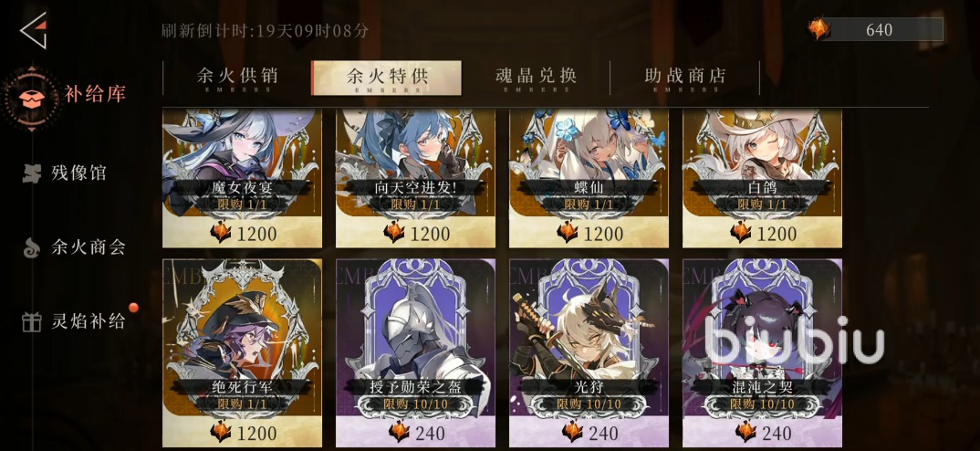The height and width of the screenshot is (451, 980).
Task: Open the 助战商店 tab
Action: coord(685,79)
